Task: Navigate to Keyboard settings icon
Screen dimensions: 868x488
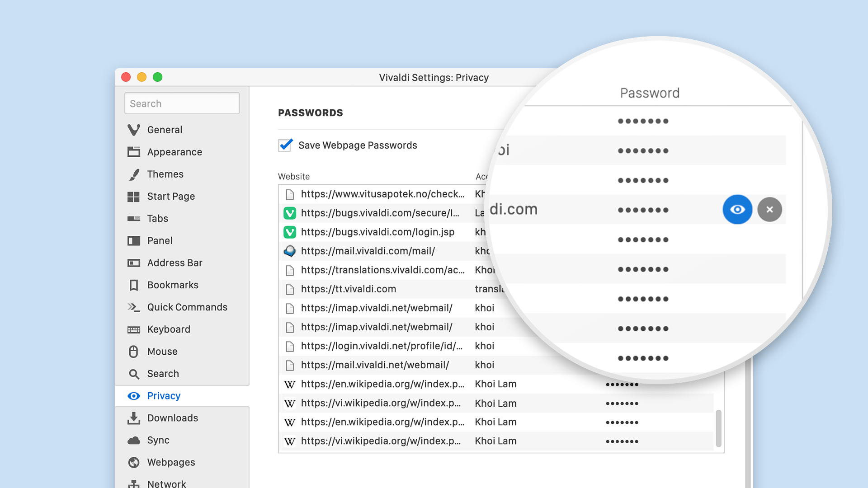Action: [x=134, y=328]
